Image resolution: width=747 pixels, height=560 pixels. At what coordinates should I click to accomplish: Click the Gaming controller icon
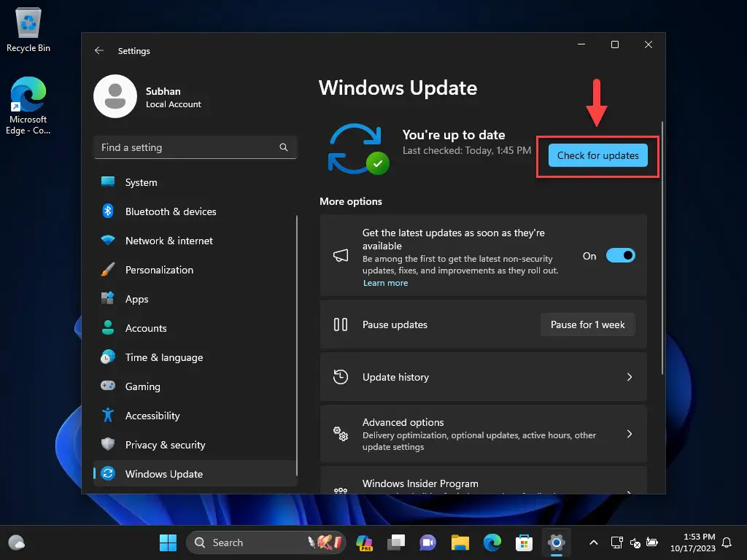click(108, 386)
